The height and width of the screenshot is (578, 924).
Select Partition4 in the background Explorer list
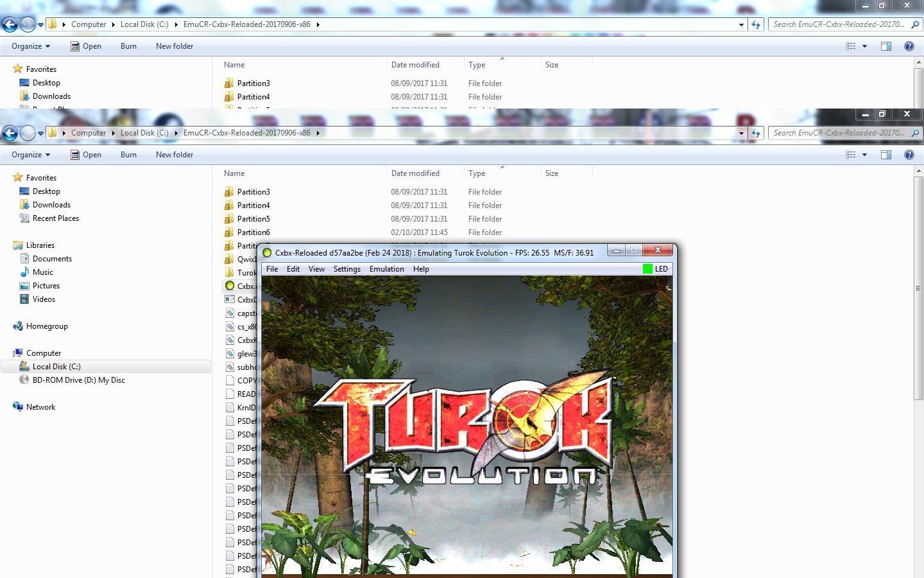point(253,97)
